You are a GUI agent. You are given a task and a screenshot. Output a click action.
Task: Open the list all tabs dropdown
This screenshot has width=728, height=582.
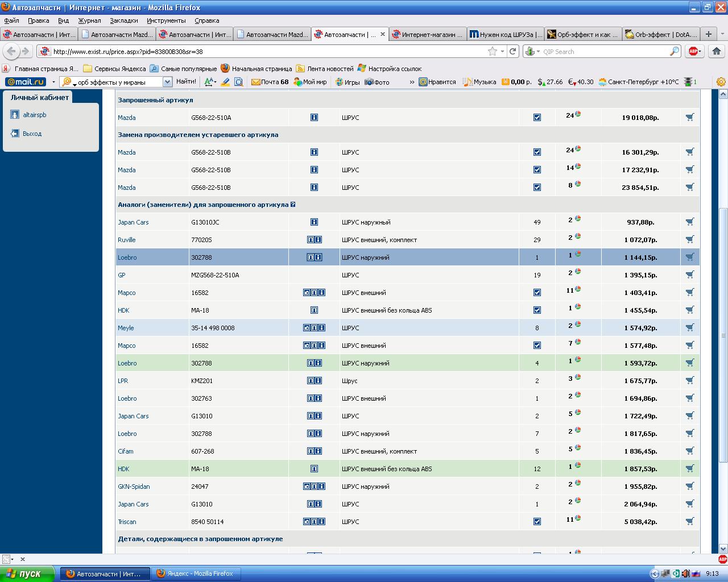pos(722,34)
